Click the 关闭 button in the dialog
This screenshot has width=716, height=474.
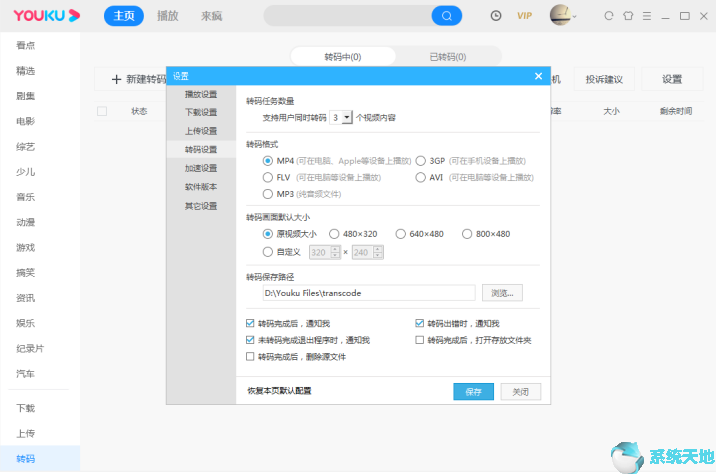coord(521,391)
